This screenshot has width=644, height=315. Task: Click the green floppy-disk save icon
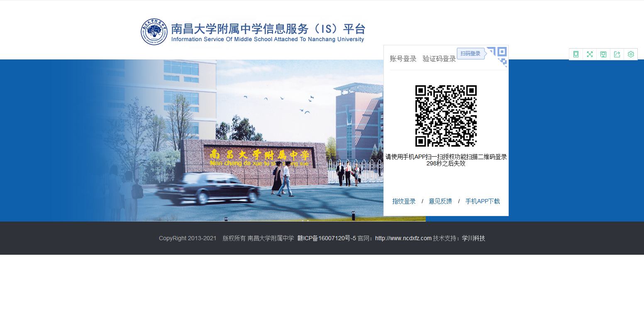coord(603,54)
